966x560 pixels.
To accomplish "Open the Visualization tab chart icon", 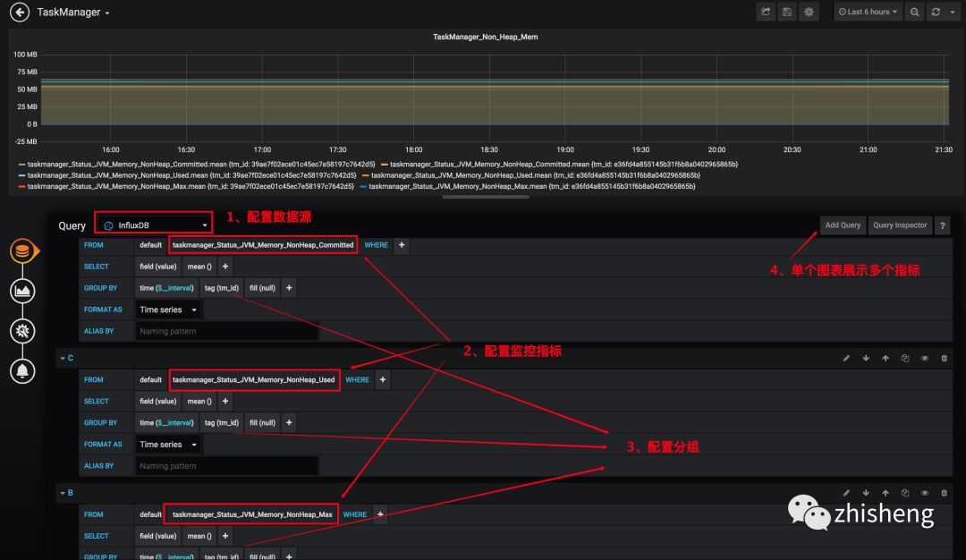I will [22, 291].
